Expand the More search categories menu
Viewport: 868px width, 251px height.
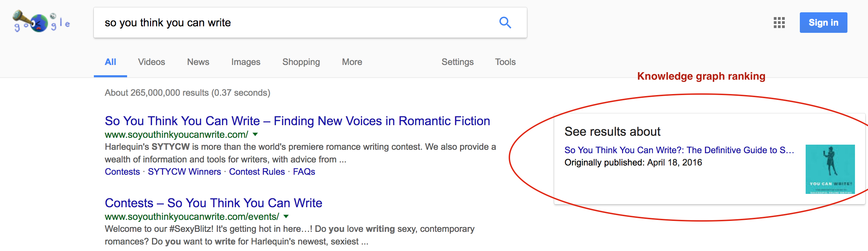click(x=352, y=62)
